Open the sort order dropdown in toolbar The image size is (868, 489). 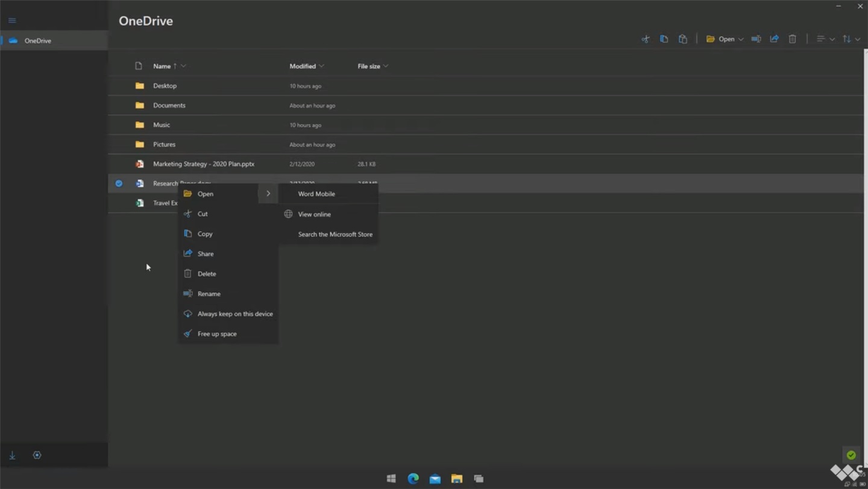click(x=851, y=39)
